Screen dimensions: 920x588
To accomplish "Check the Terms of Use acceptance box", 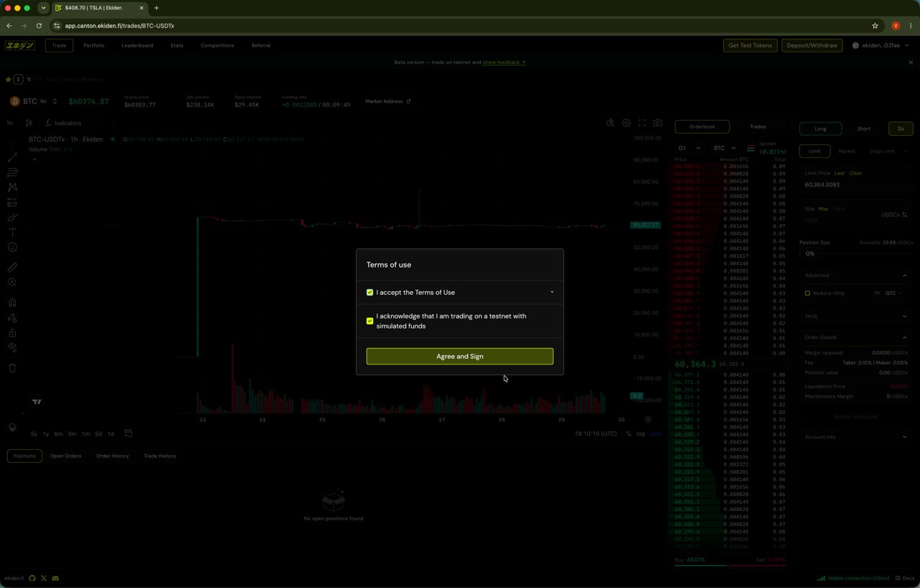I will 370,293.
